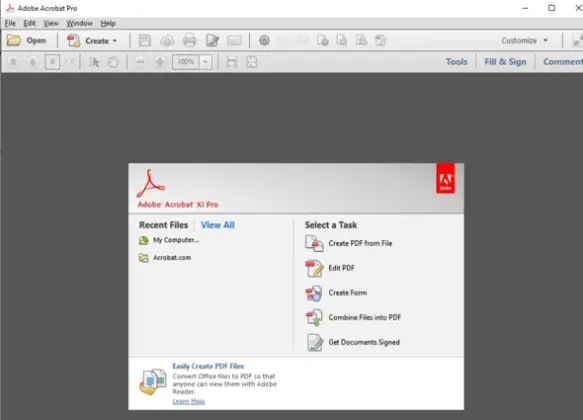Open the Customize dropdown
Screen dimensions: 583x420
pyautogui.click(x=524, y=40)
